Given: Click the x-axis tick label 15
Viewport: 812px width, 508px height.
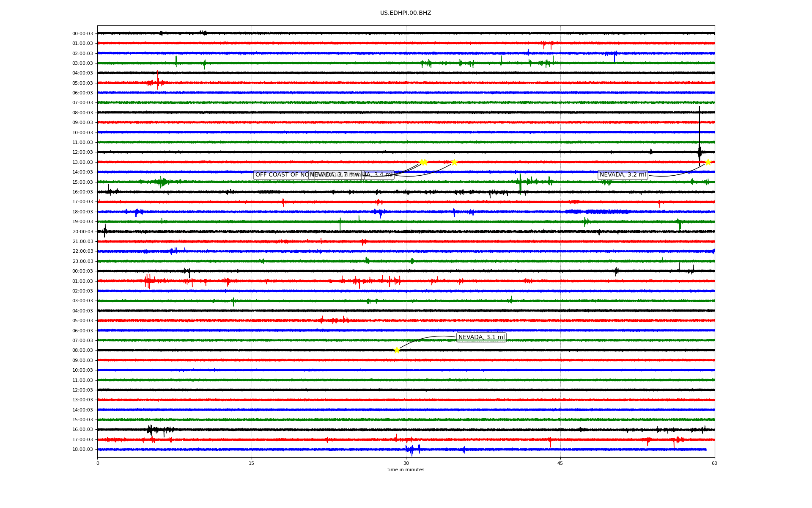Looking at the screenshot, I should click(252, 463).
